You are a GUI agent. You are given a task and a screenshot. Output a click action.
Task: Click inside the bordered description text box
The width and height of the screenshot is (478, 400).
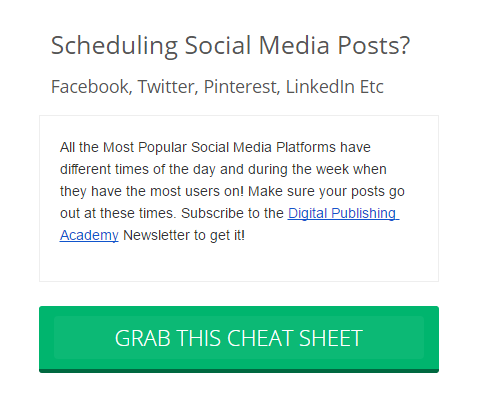tap(239, 198)
